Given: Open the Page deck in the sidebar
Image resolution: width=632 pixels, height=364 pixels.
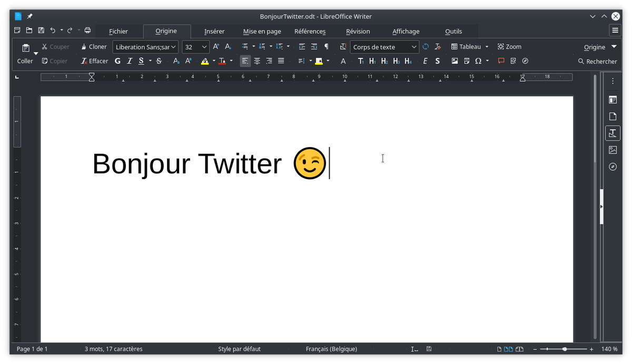Looking at the screenshot, I should [613, 116].
